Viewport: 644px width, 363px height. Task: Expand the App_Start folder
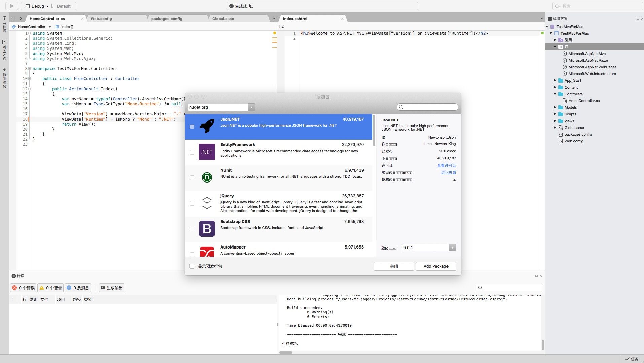click(x=555, y=80)
